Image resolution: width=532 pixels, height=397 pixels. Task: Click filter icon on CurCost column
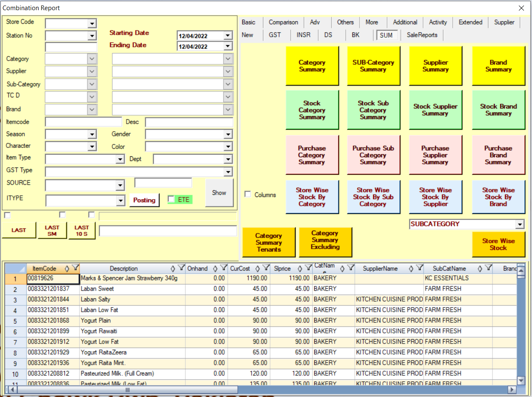click(266, 268)
